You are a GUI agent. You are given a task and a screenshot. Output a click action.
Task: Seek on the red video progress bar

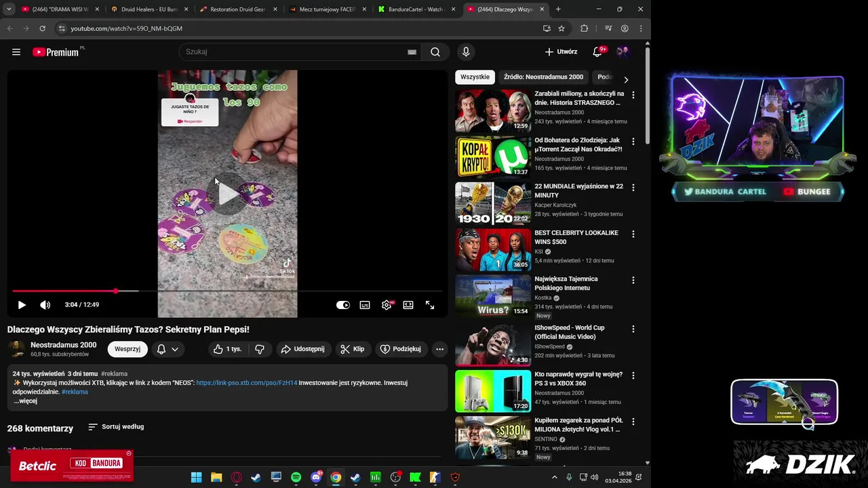227,291
